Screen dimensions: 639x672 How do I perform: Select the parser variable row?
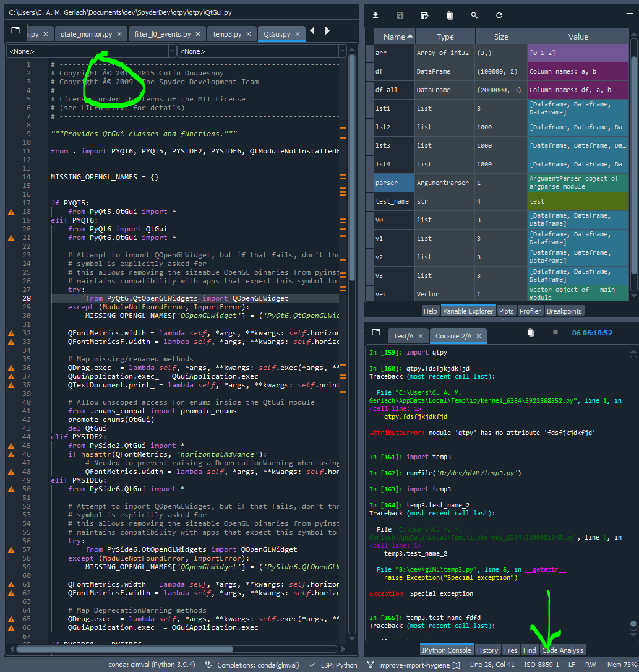pyautogui.click(x=498, y=183)
